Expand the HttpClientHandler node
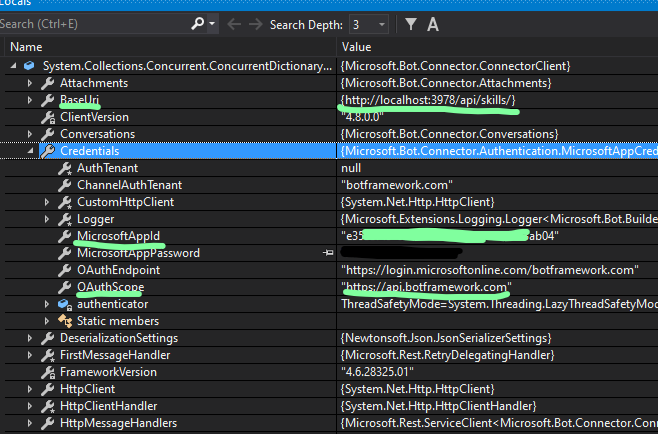658x434 pixels. (x=30, y=406)
